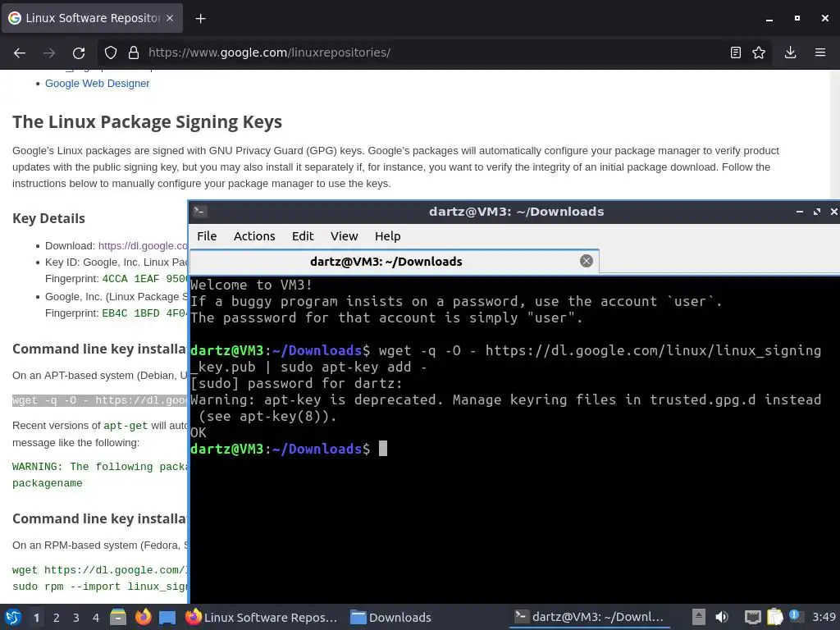This screenshot has width=840, height=630.
Task: Click the removable media eject tray icon
Action: point(699,617)
